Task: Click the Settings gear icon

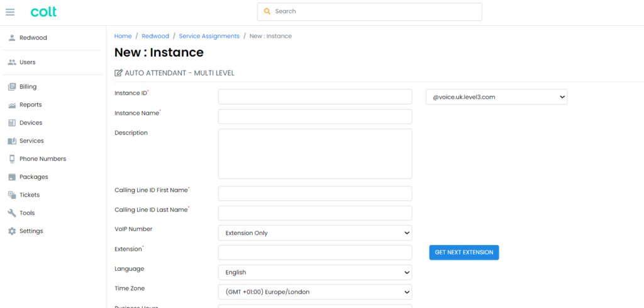Action: click(x=12, y=231)
